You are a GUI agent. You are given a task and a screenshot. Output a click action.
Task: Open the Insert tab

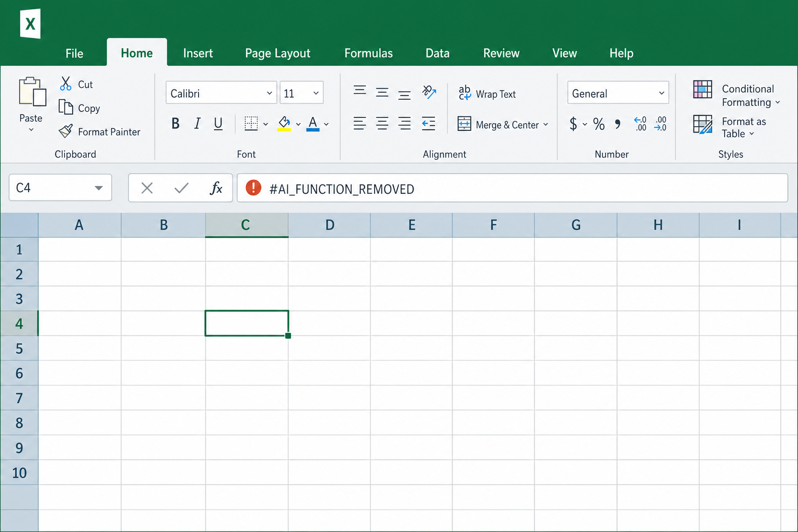[198, 53]
